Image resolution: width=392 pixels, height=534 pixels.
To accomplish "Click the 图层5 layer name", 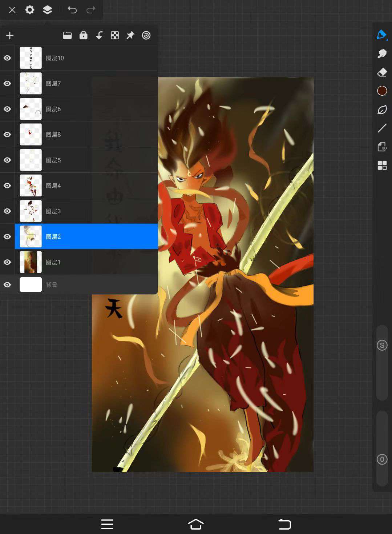I will point(53,160).
